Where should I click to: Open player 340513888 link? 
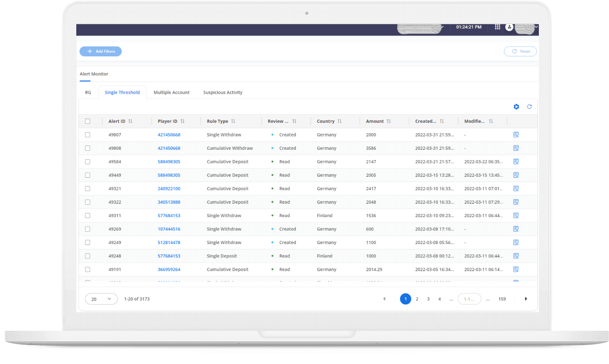coord(169,202)
